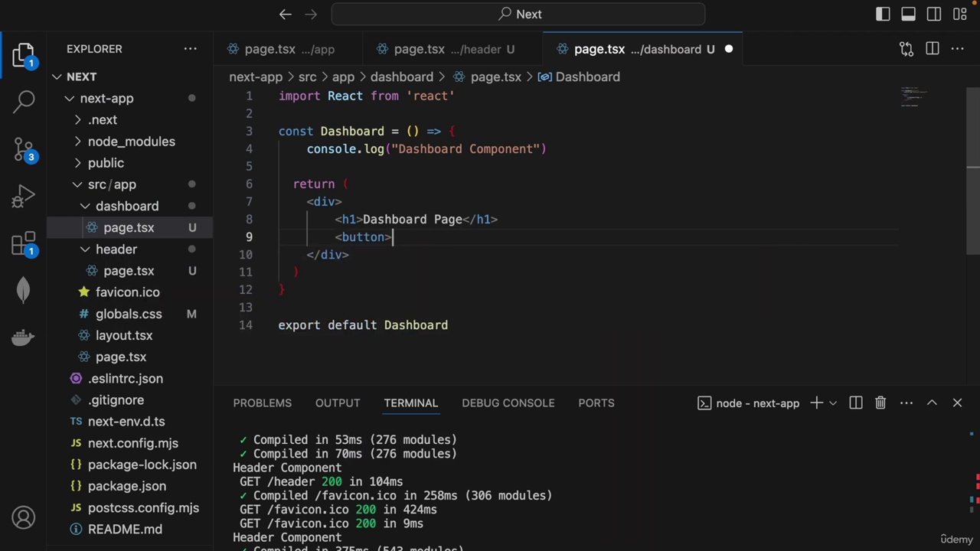
Task: Click the editor minimap preview
Action: [x=913, y=97]
